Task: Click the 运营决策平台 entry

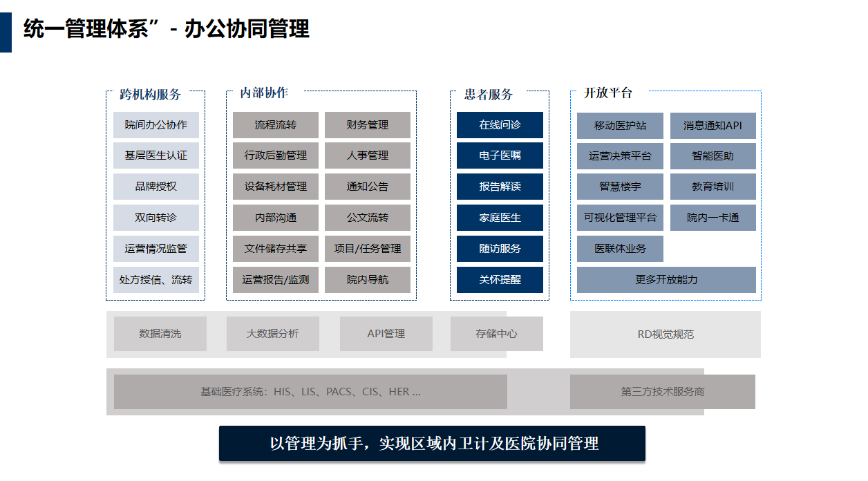Action: tap(621, 155)
